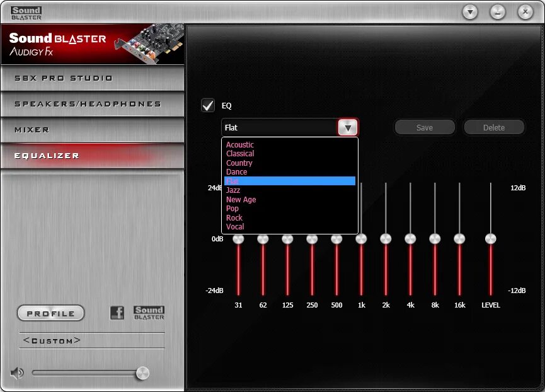
Task: Close the Sound Blaster control panel
Action: [525, 12]
